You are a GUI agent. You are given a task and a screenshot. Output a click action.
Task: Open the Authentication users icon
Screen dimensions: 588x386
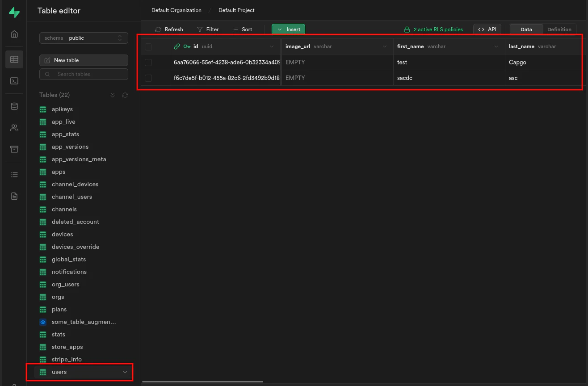click(14, 127)
